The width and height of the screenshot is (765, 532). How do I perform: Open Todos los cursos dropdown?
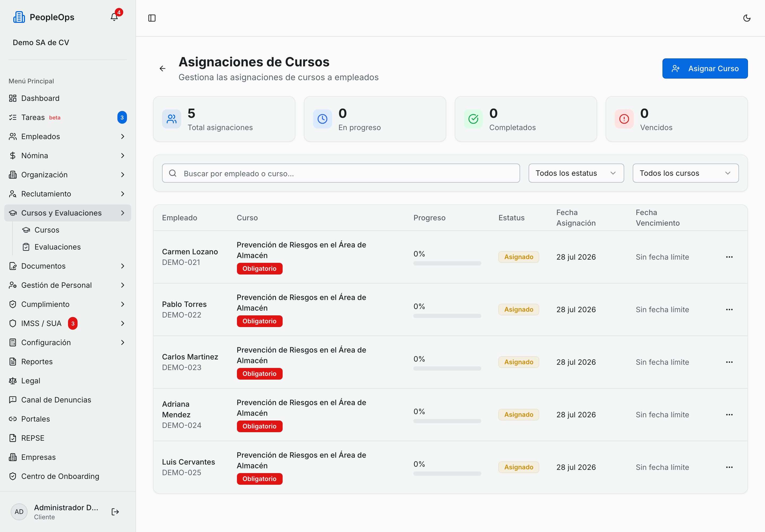coord(685,173)
